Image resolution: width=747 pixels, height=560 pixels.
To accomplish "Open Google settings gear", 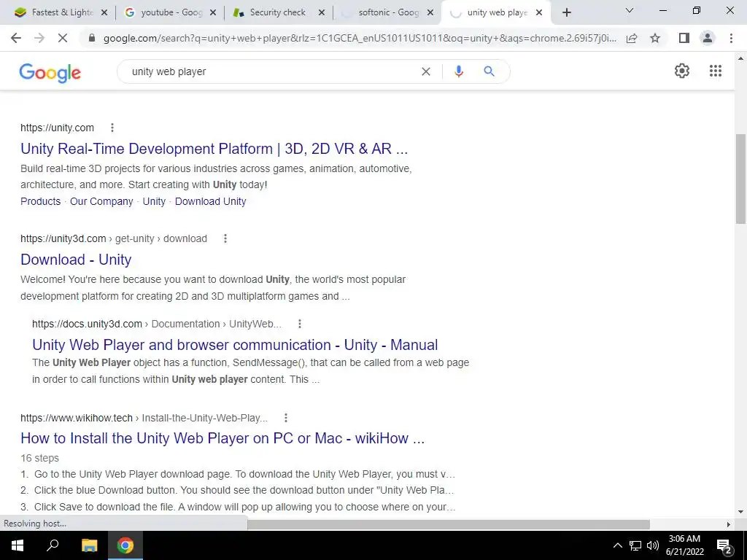I will (x=682, y=71).
